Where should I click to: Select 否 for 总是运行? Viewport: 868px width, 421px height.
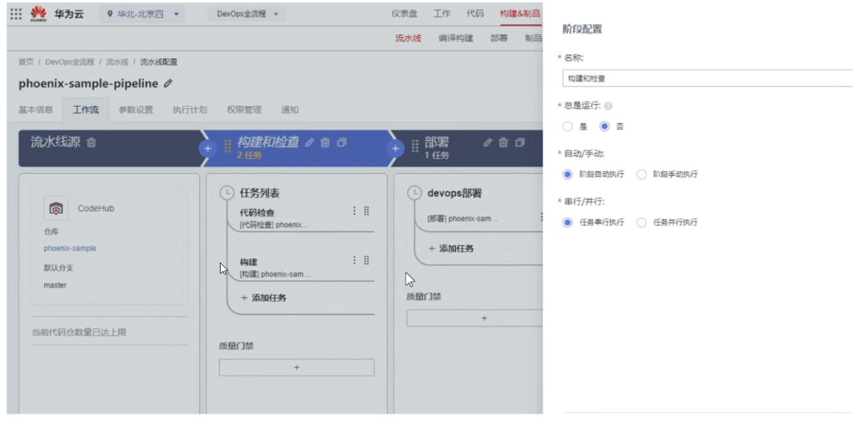point(605,127)
